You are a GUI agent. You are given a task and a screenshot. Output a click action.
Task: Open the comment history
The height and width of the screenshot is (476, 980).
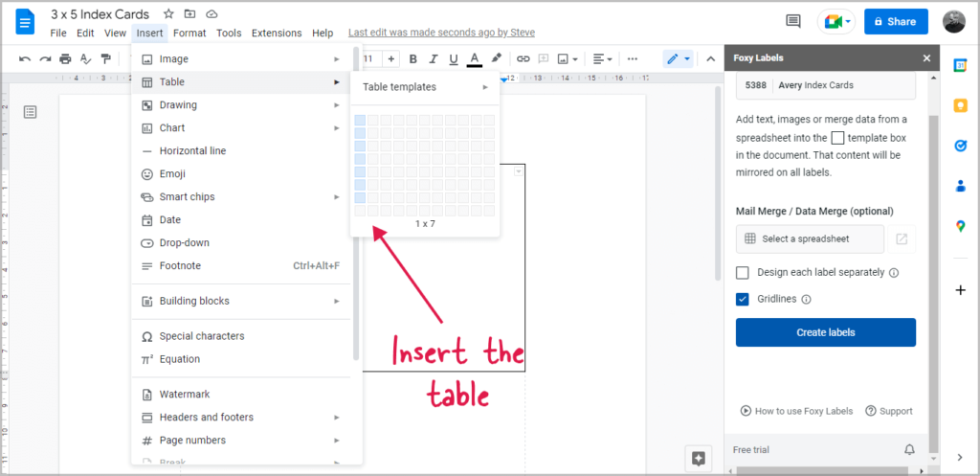793,21
